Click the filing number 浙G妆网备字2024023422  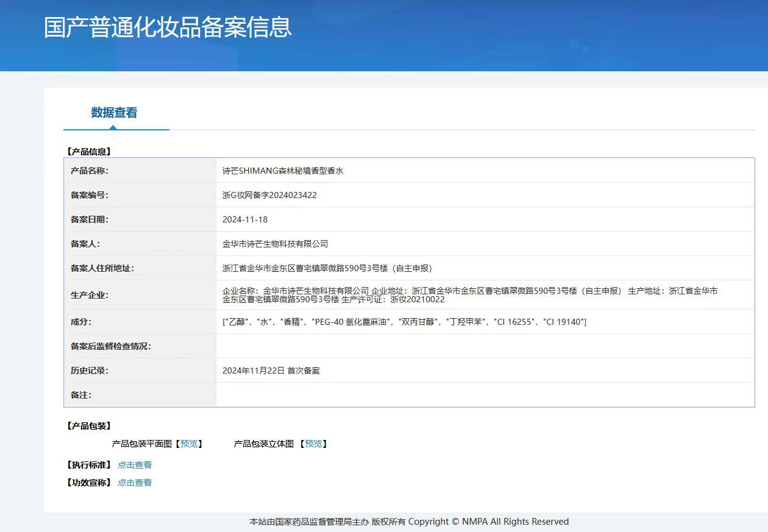coord(269,195)
